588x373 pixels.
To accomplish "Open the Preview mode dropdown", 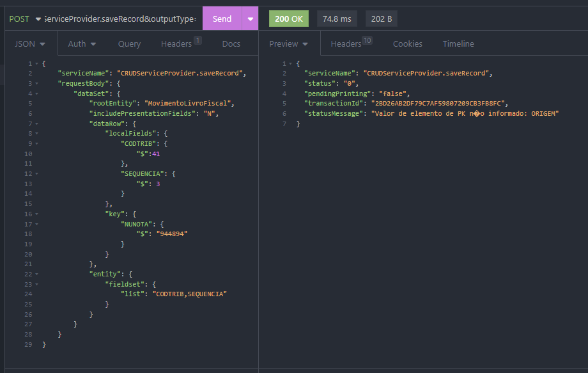I will click(288, 44).
